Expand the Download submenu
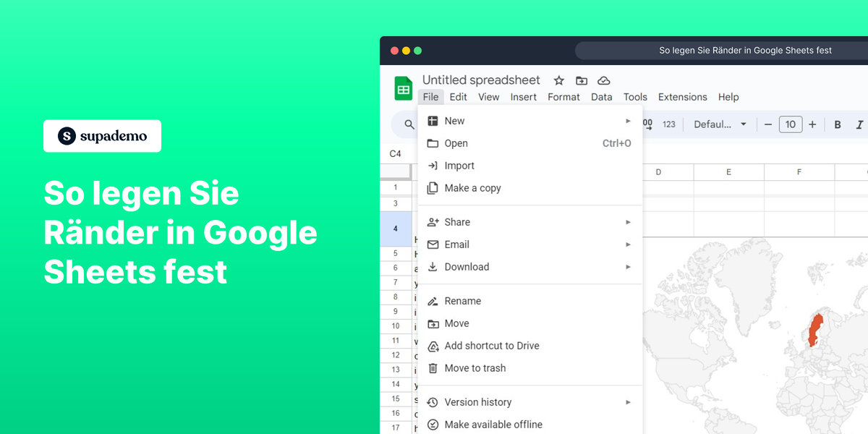 pos(530,267)
